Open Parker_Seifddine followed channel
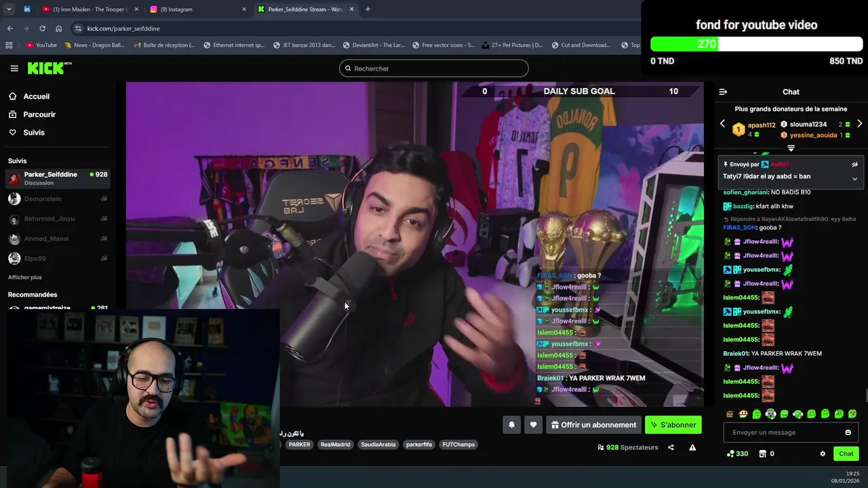The image size is (868, 488). [x=58, y=178]
